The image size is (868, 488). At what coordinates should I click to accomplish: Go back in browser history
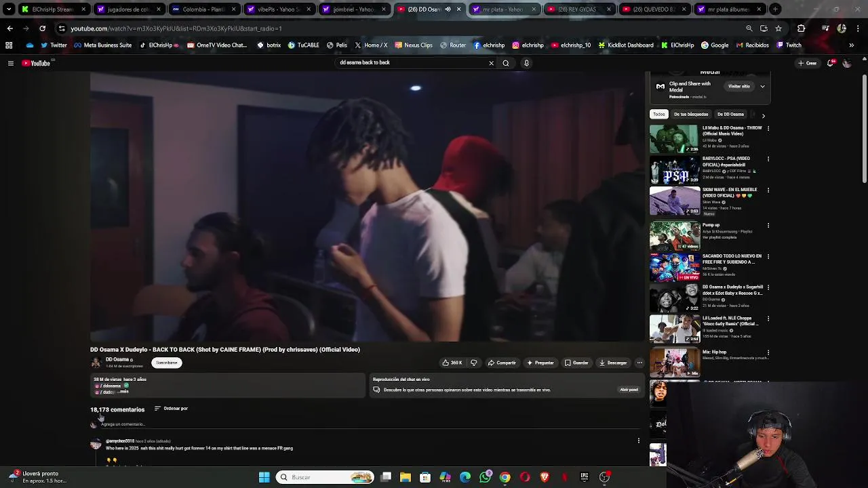tap(9, 28)
